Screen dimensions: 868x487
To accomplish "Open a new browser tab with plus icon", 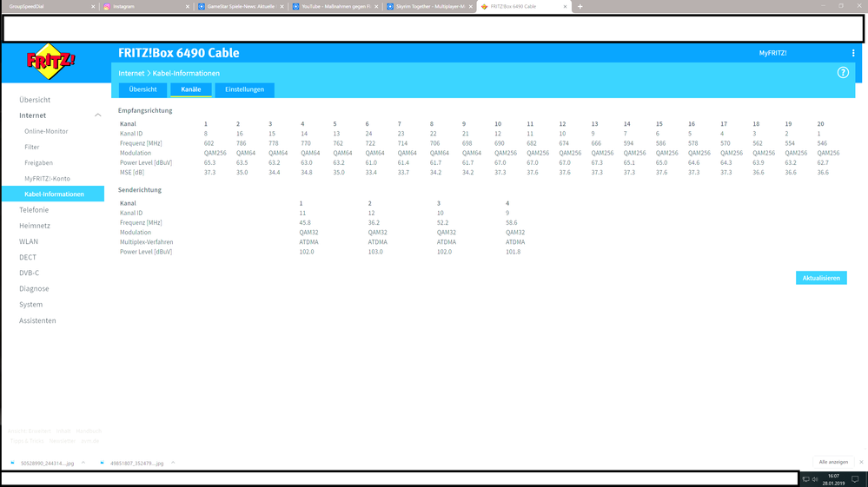I will click(580, 7).
